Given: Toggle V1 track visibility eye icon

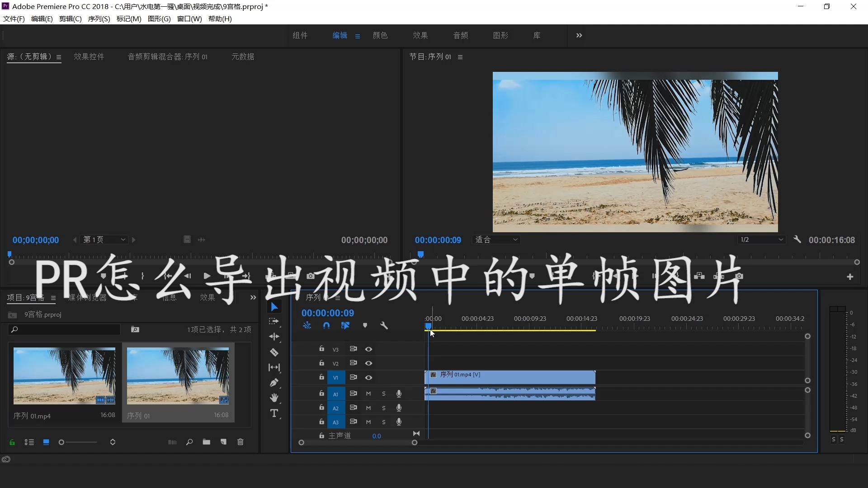Looking at the screenshot, I should pos(368,377).
